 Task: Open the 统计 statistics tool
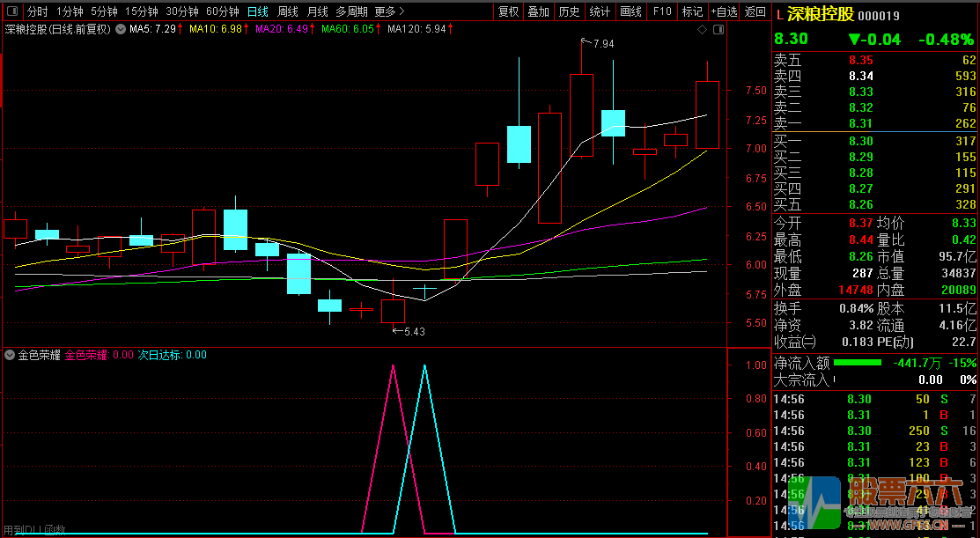click(x=600, y=11)
